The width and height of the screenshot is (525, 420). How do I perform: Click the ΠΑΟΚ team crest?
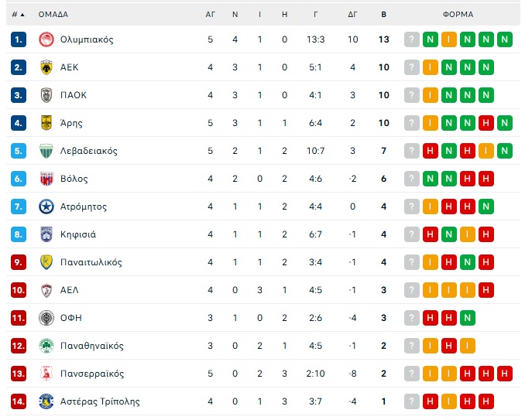coord(46,95)
